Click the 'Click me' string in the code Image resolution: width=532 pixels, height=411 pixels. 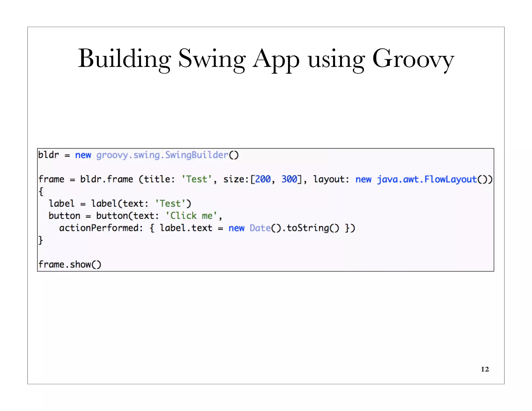click(191, 216)
